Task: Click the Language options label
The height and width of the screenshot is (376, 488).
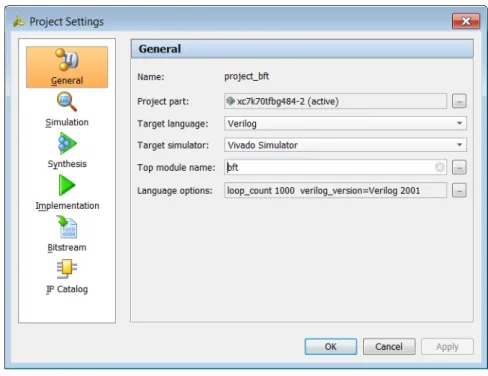Action: coord(175,191)
